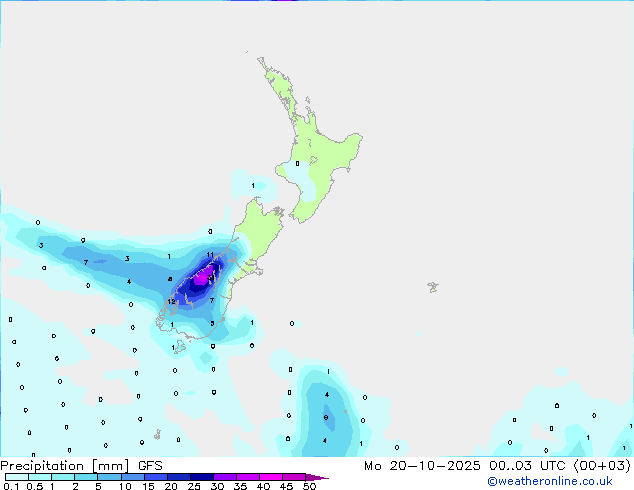
Task: Click the "Precipitation [mm]" title text
Action: 65,466
